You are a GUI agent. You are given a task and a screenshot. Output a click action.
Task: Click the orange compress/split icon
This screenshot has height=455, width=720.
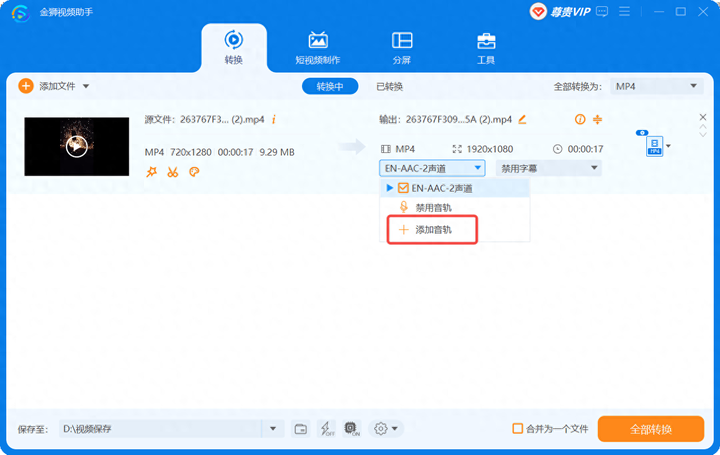click(x=597, y=119)
